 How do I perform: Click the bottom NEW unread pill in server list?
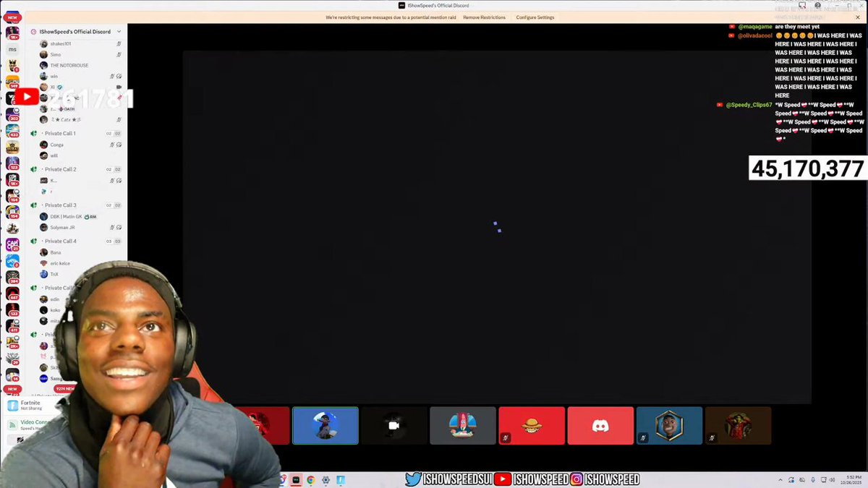[12, 389]
